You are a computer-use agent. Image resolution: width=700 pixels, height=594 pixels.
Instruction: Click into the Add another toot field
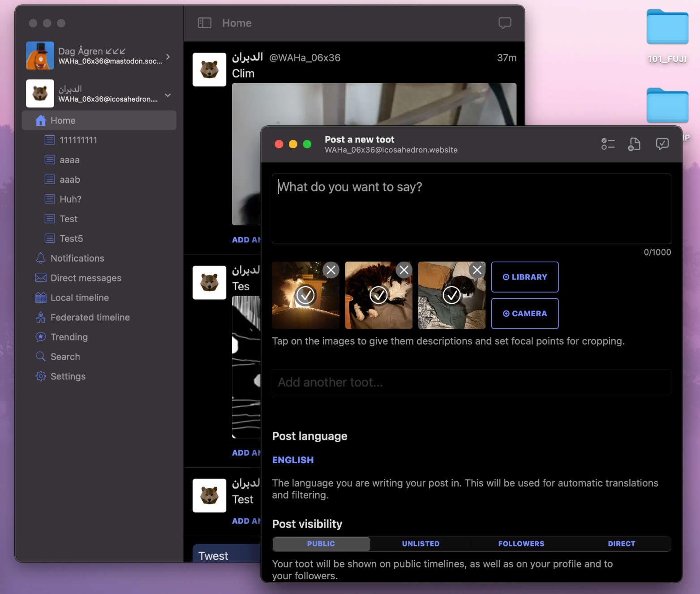(x=471, y=382)
